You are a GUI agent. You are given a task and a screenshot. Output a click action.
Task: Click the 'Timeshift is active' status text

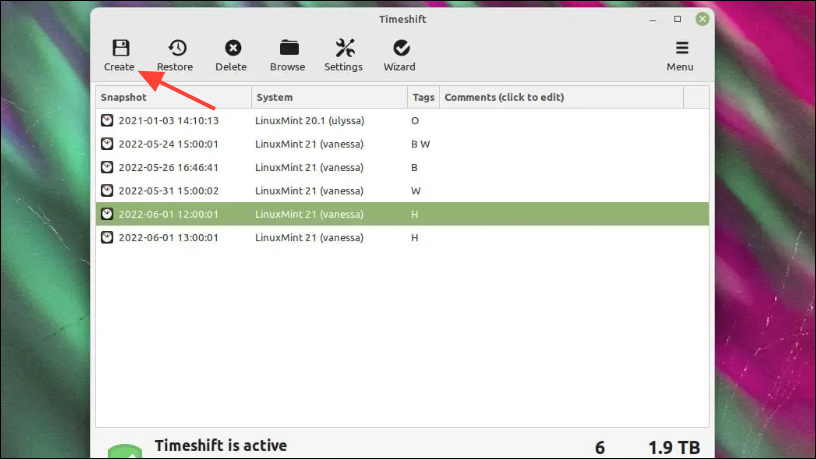[221, 446]
